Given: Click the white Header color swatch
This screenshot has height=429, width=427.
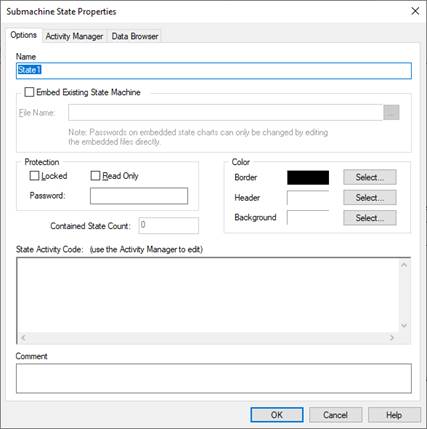Looking at the screenshot, I should pos(308,198).
